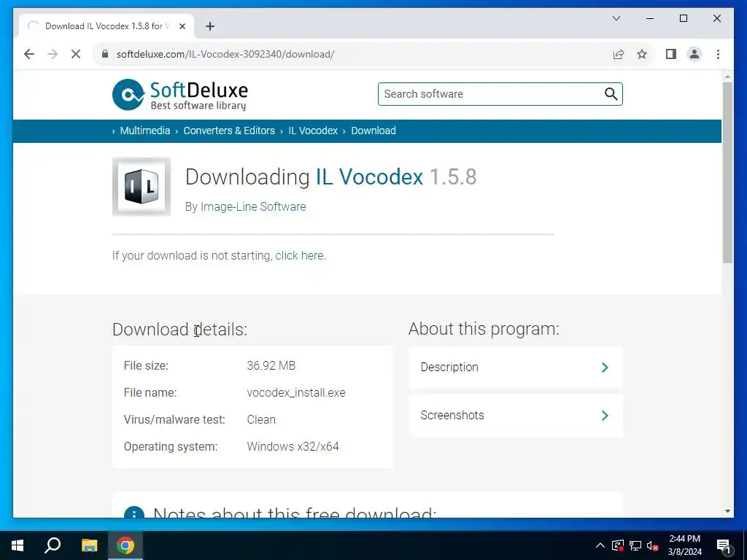Open the Converters & Editors breadcrumb
747x560 pixels.
229,131
